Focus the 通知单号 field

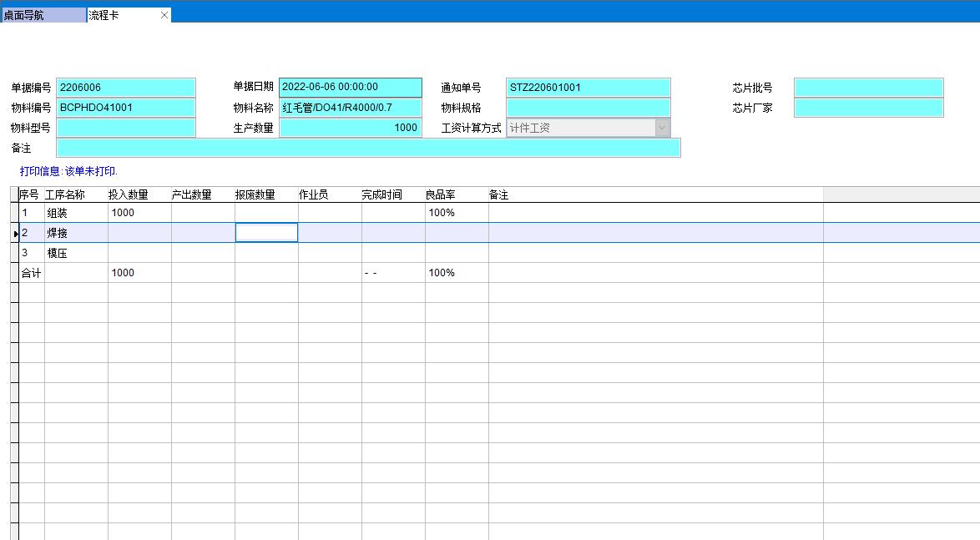588,88
